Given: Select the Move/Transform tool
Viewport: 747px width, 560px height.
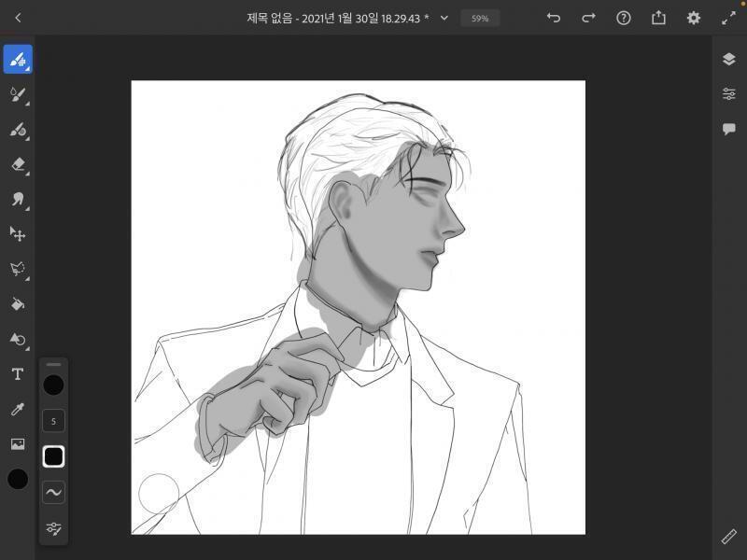Looking at the screenshot, I should coord(18,234).
